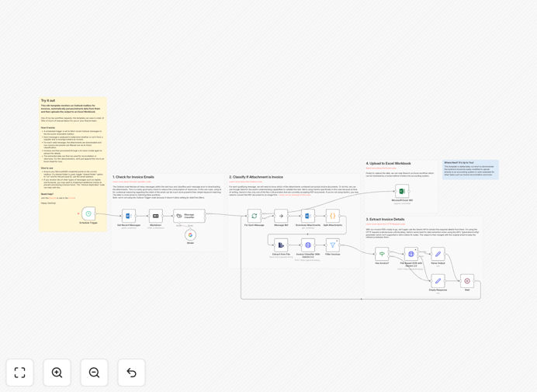Open the Empty Response edit node
The image size is (537, 392).
438,281
